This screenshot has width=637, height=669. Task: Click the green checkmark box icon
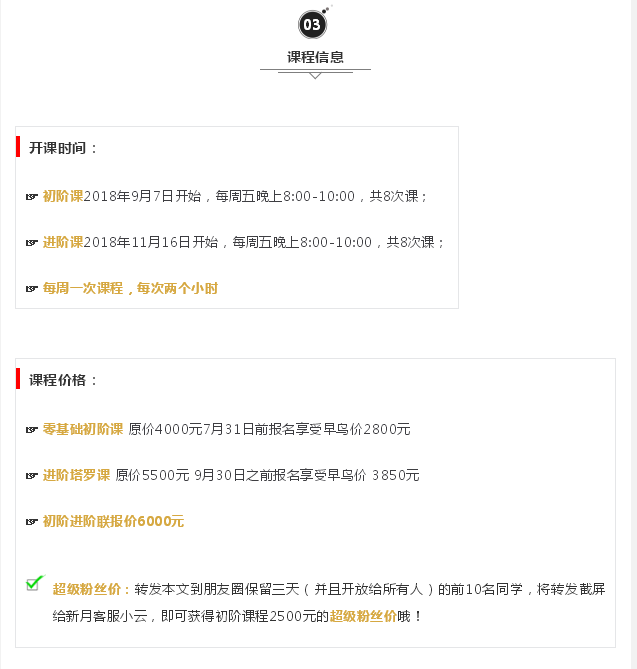(35, 583)
